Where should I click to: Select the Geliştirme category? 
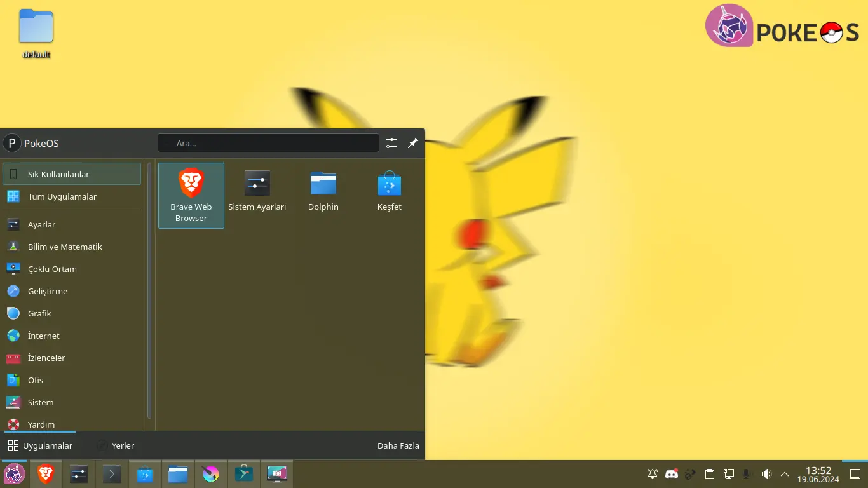72,291
